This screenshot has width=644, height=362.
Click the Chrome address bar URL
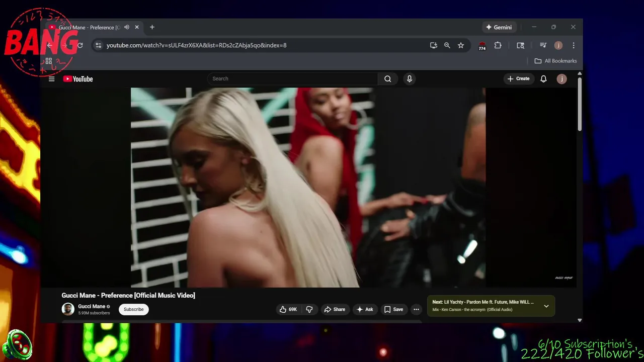pyautogui.click(x=196, y=45)
